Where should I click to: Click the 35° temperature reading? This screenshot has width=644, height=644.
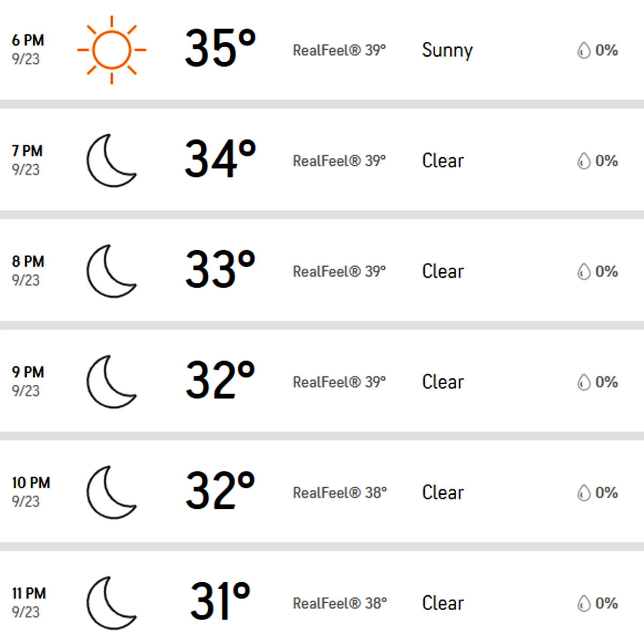click(219, 49)
